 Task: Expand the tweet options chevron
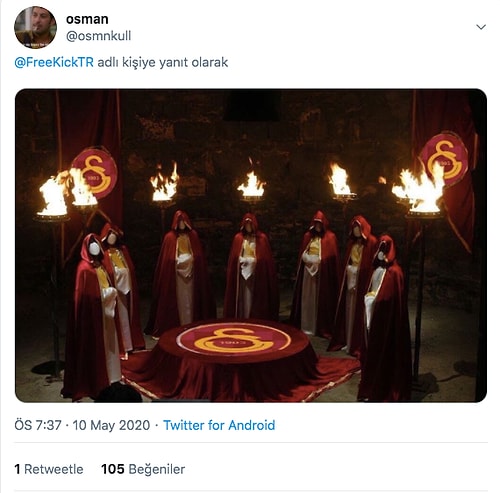[x=481, y=27]
